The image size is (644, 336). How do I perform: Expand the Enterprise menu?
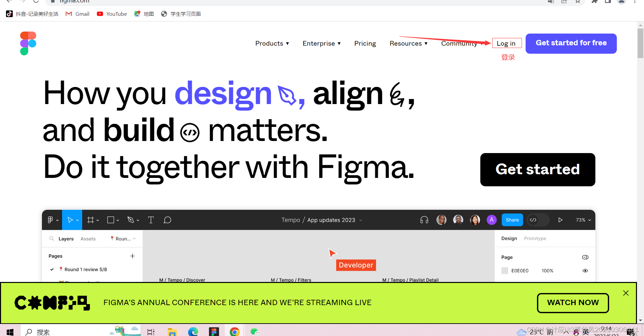322,43
